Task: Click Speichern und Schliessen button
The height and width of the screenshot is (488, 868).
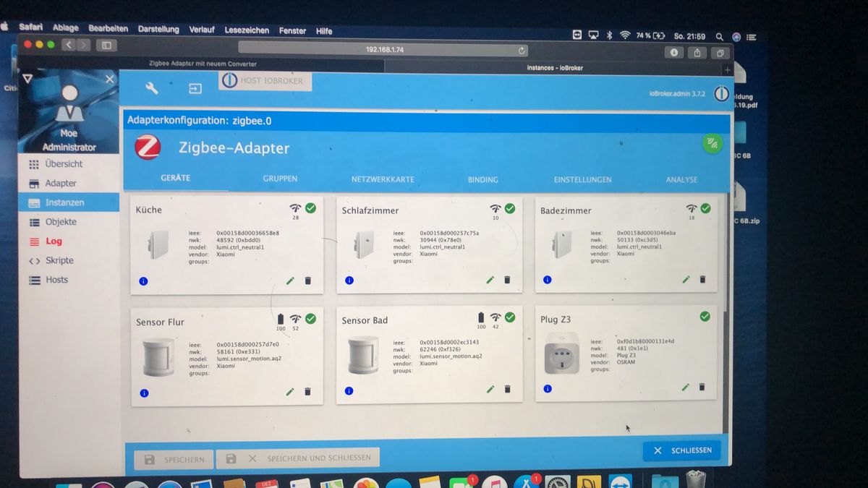Action: (298, 458)
